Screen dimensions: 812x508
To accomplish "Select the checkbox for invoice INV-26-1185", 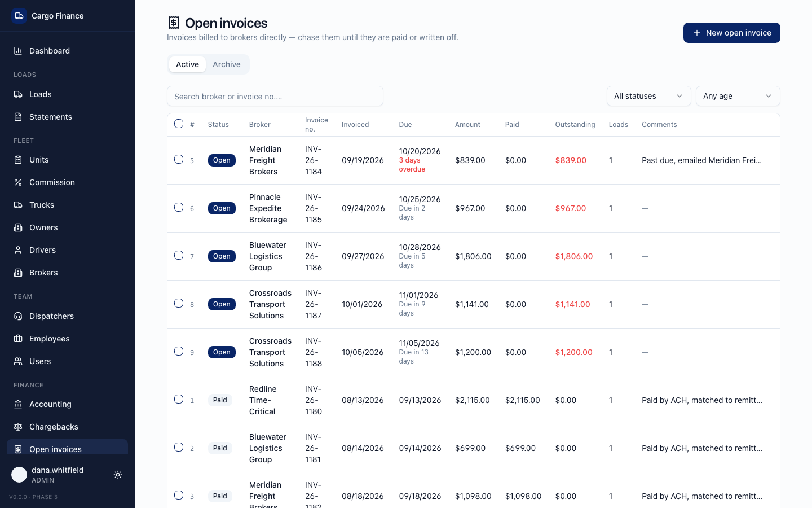I will tap(179, 207).
